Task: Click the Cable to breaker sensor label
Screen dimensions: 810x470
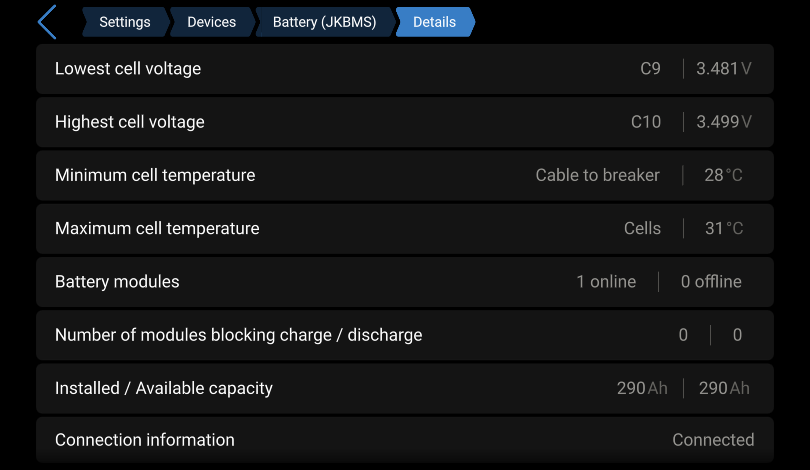Action: (598, 175)
